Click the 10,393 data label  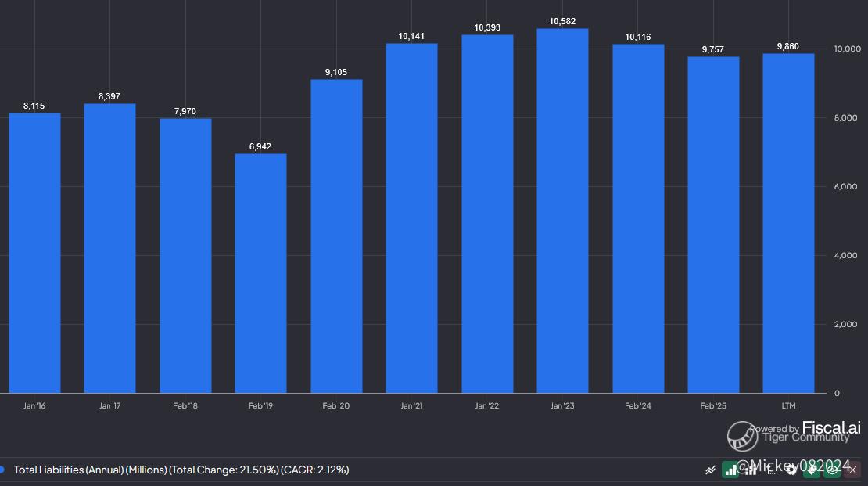pos(487,27)
